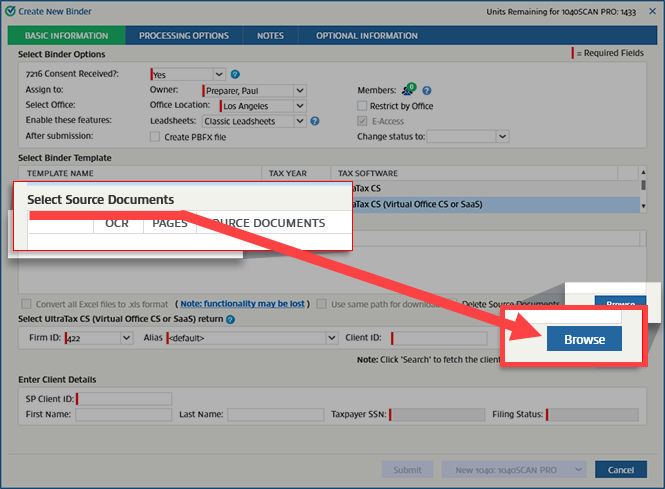Click in the Last Name field
This screenshot has height=489, width=665.
click(x=276, y=414)
